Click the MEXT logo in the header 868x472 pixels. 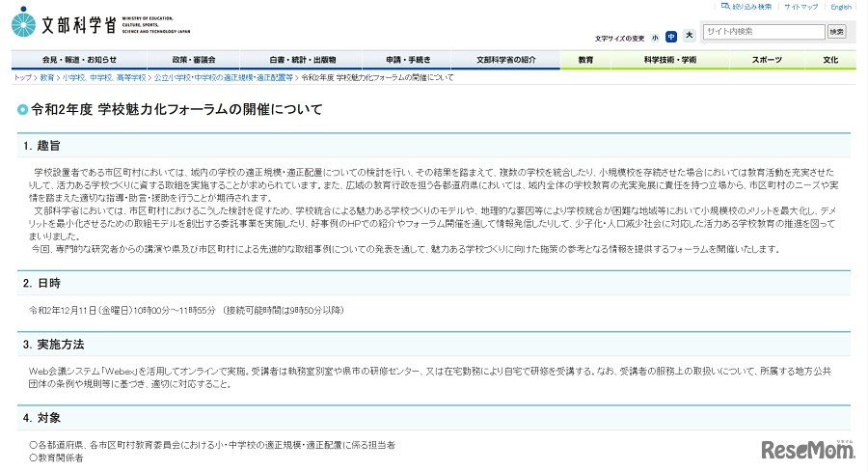click(x=100, y=23)
